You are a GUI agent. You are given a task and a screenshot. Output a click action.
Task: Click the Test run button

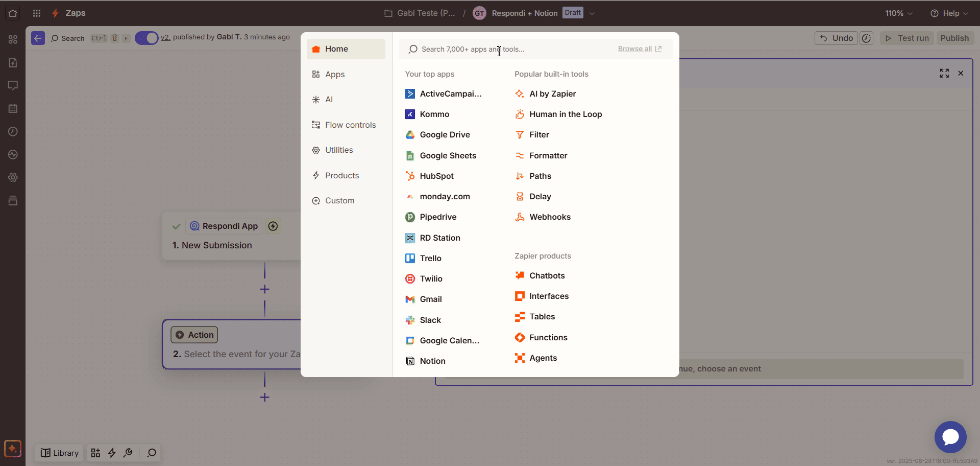click(907, 38)
